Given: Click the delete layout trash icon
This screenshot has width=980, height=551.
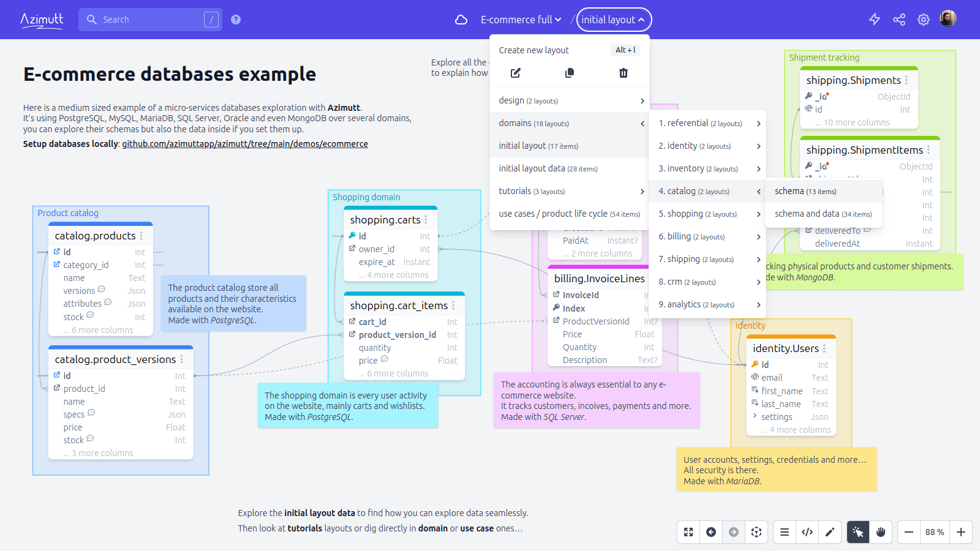Looking at the screenshot, I should pyautogui.click(x=624, y=73).
